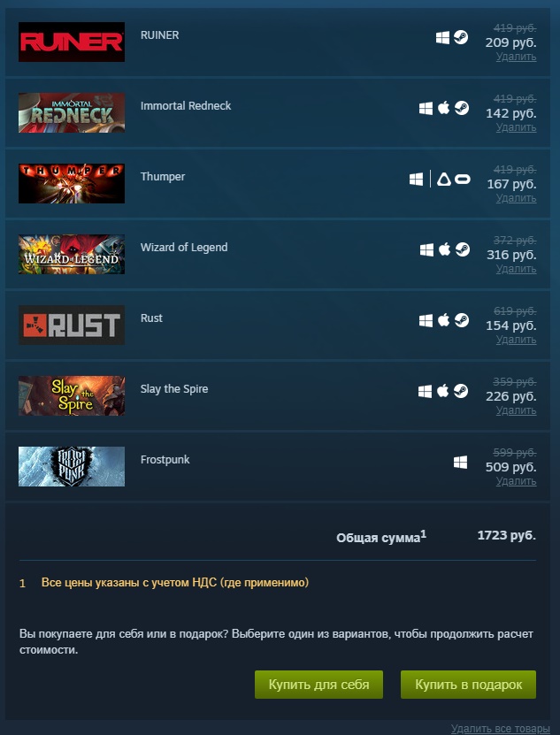Screen dimensions: 560x735
Task: Click the Apple macOS icon for Immortal Redneck
Action: click(443, 108)
